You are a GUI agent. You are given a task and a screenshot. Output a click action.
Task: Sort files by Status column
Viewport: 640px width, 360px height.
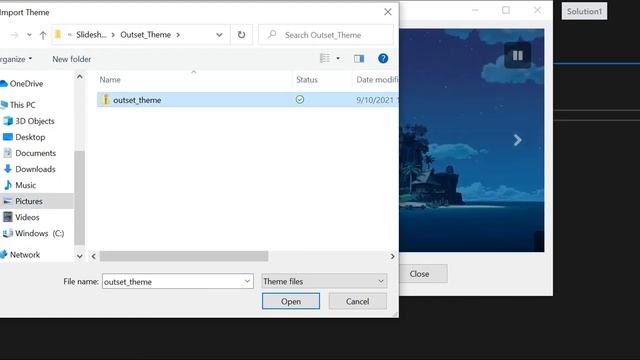(307, 80)
